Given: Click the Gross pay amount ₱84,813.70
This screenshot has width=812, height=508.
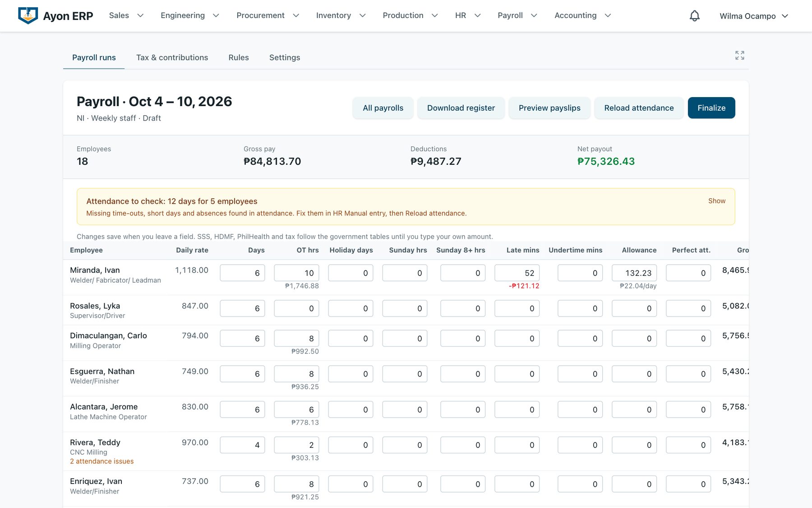Looking at the screenshot, I should point(272,161).
